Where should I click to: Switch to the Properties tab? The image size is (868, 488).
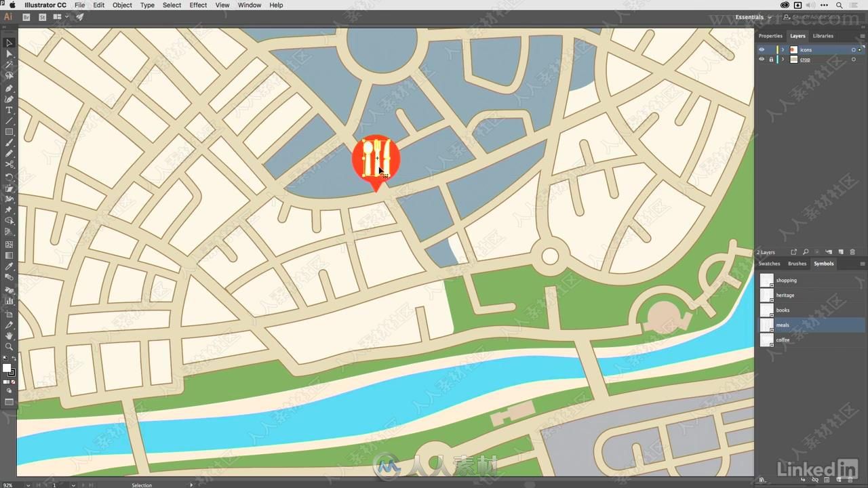pos(770,36)
